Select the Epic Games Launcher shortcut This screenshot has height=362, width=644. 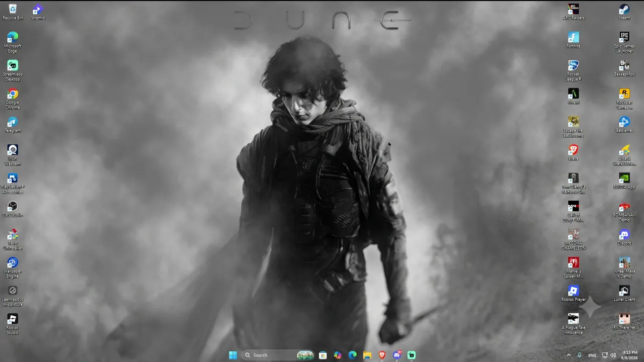(x=624, y=43)
